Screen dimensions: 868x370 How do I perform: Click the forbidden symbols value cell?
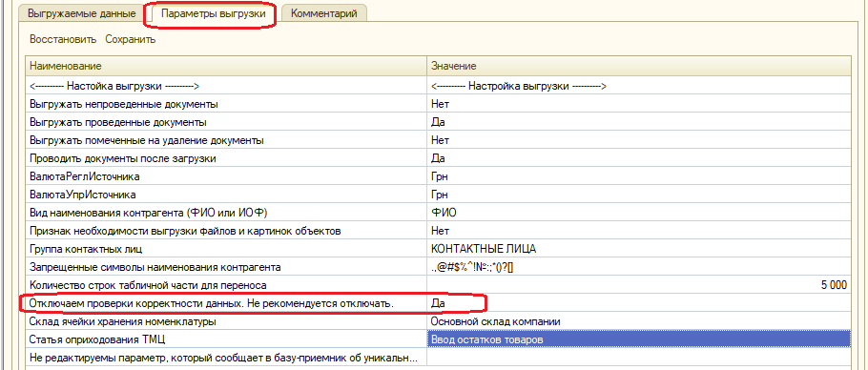click(639, 268)
